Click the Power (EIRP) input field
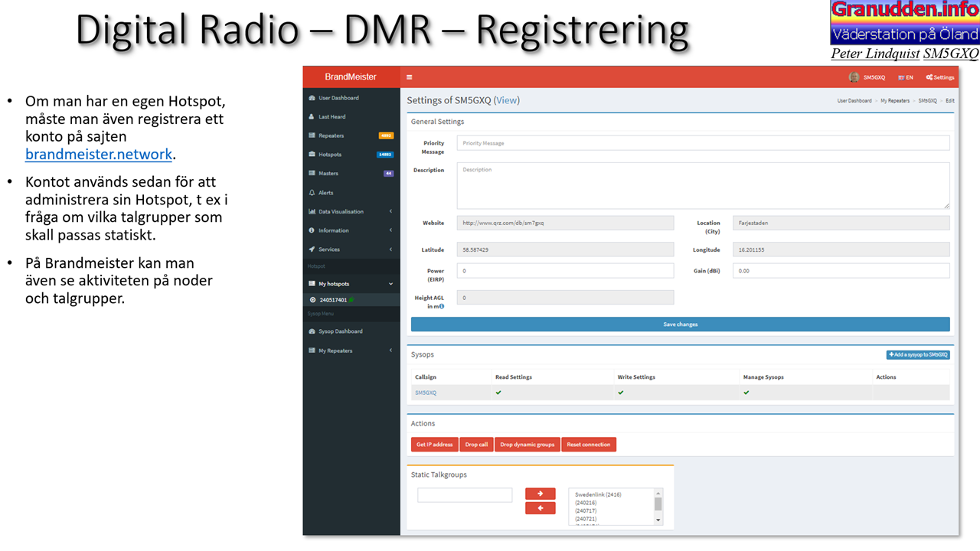Viewport: 980px width, 551px height. [x=565, y=271]
